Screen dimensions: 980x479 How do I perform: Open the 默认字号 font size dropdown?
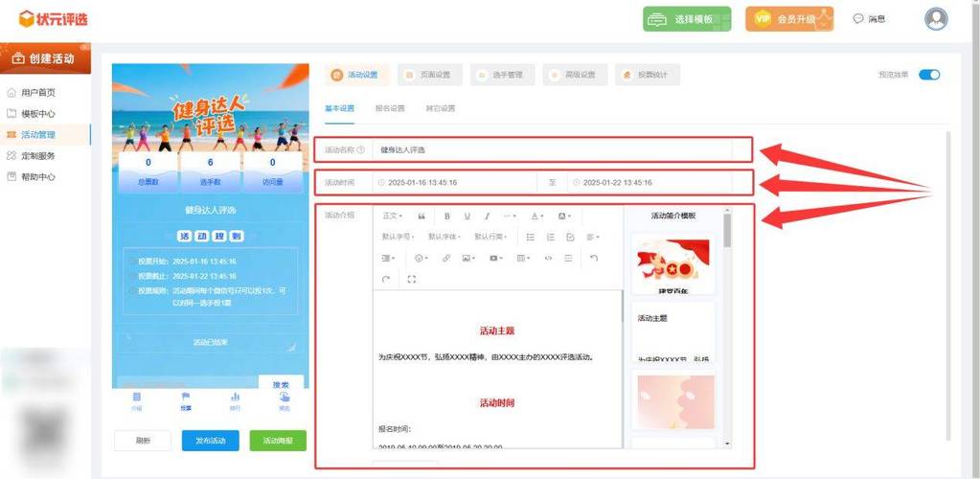[x=398, y=237]
